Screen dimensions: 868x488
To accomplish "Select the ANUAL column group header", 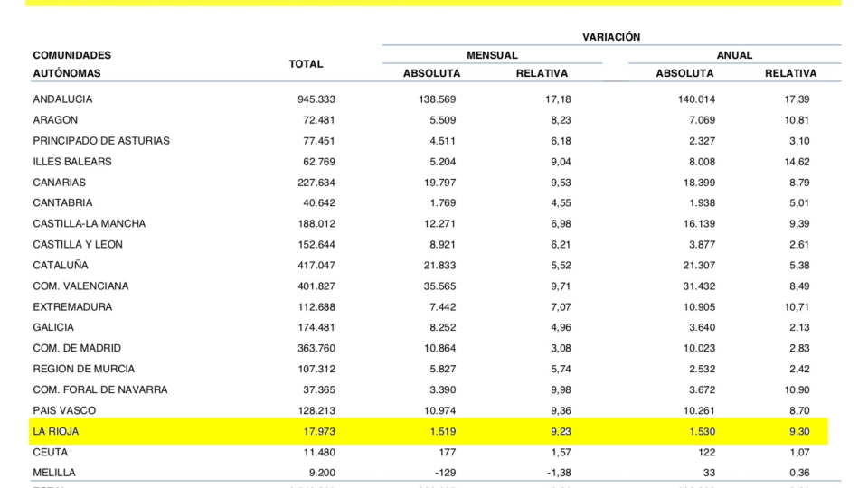I will [734, 55].
